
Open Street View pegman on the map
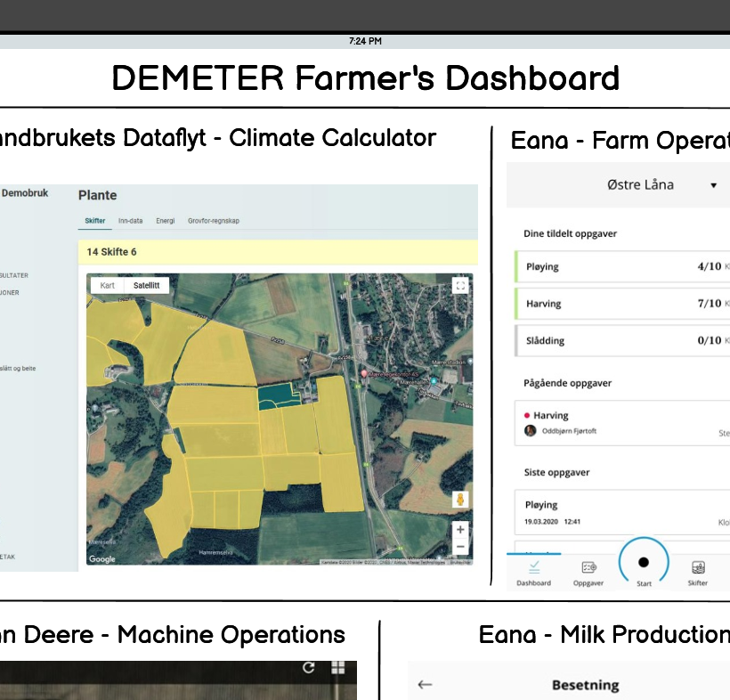click(460, 500)
